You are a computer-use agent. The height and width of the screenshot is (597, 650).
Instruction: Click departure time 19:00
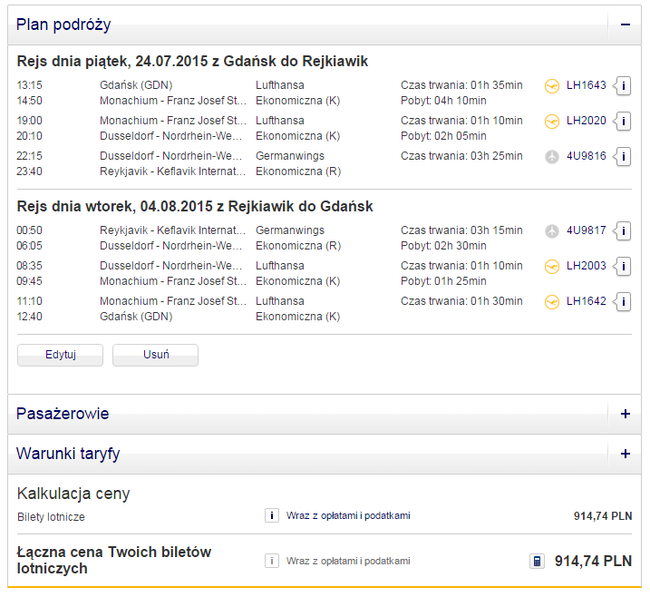(x=29, y=121)
